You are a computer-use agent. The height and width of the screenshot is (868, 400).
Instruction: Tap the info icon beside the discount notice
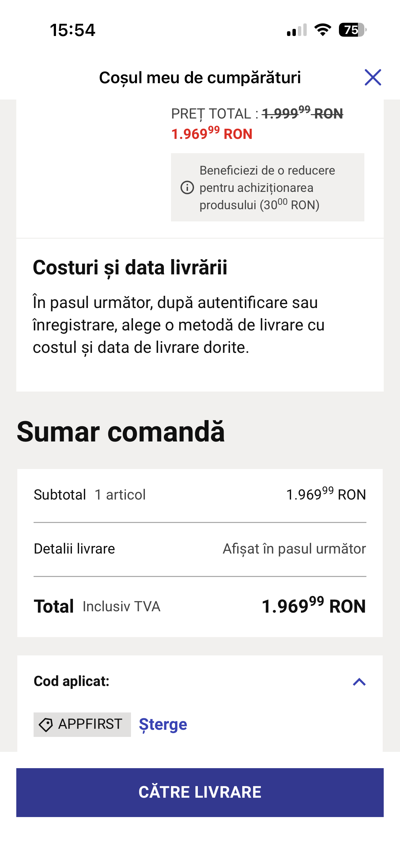187,187
